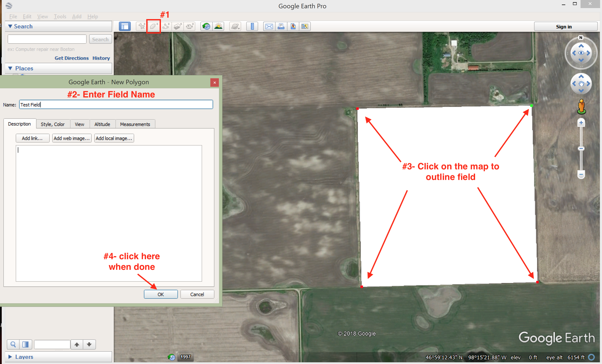Click the Search button
This screenshot has height=364, width=602.
(x=100, y=39)
